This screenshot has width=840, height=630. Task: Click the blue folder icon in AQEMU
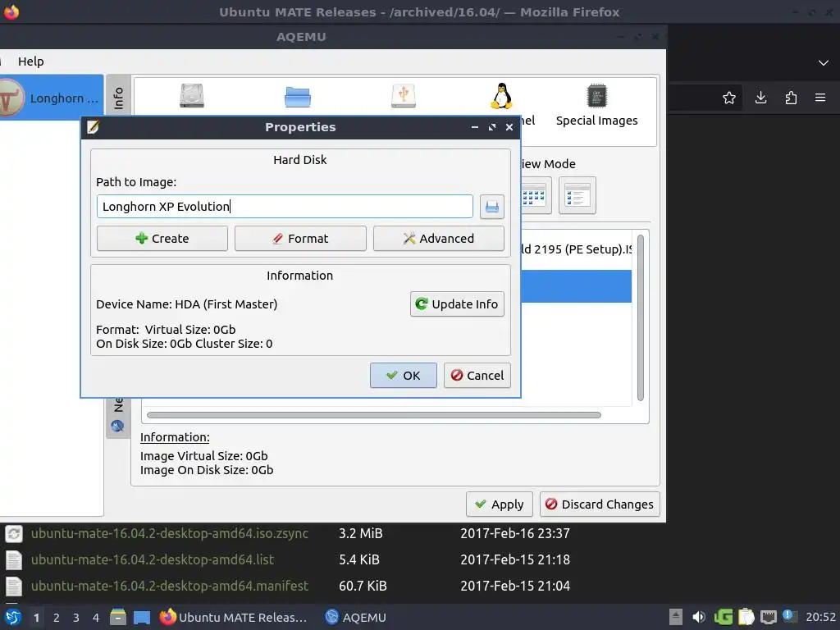click(297, 97)
